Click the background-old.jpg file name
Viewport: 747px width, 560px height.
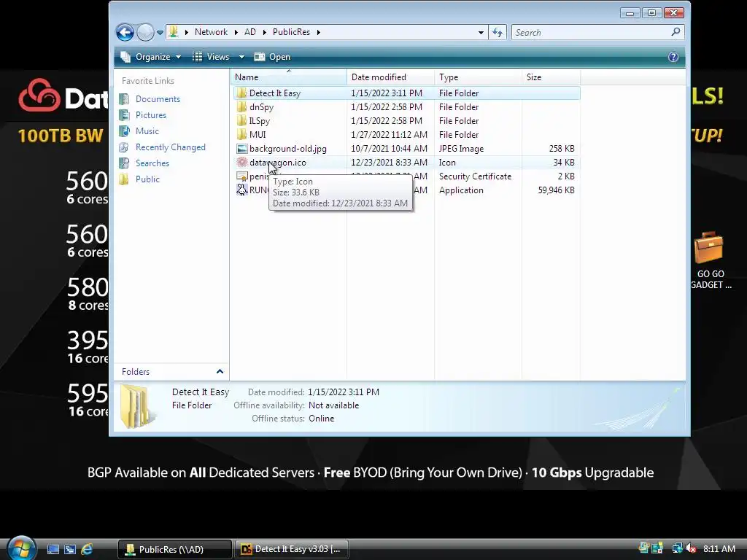pos(287,149)
